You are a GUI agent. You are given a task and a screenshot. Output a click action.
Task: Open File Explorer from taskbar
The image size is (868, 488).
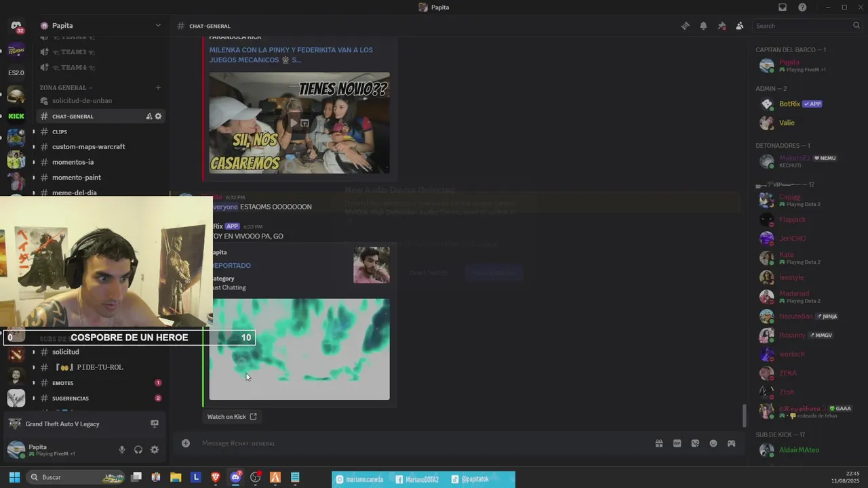click(x=176, y=477)
